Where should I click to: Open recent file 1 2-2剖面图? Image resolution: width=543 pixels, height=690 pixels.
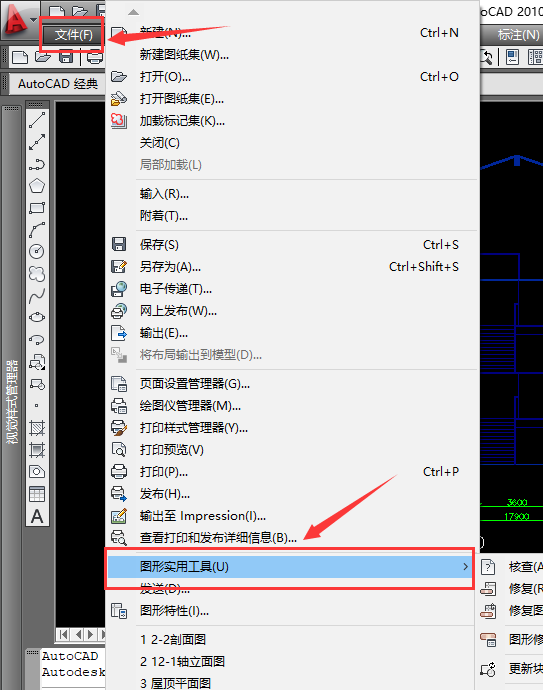pos(292,640)
